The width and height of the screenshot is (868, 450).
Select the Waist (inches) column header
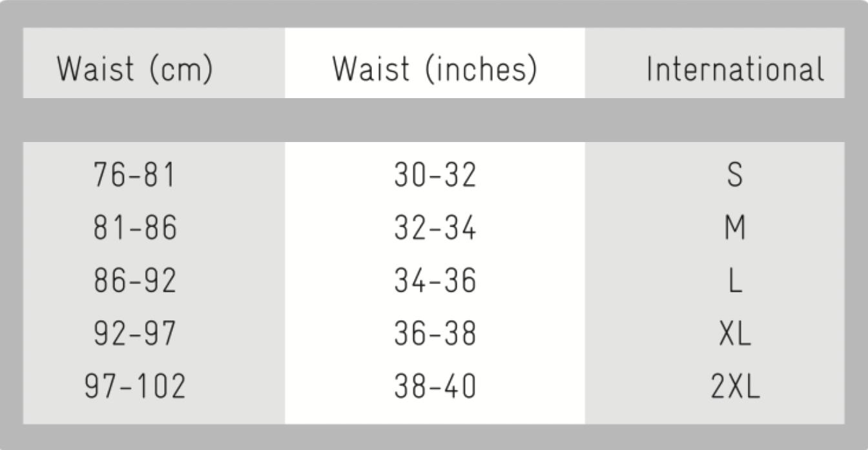(435, 69)
